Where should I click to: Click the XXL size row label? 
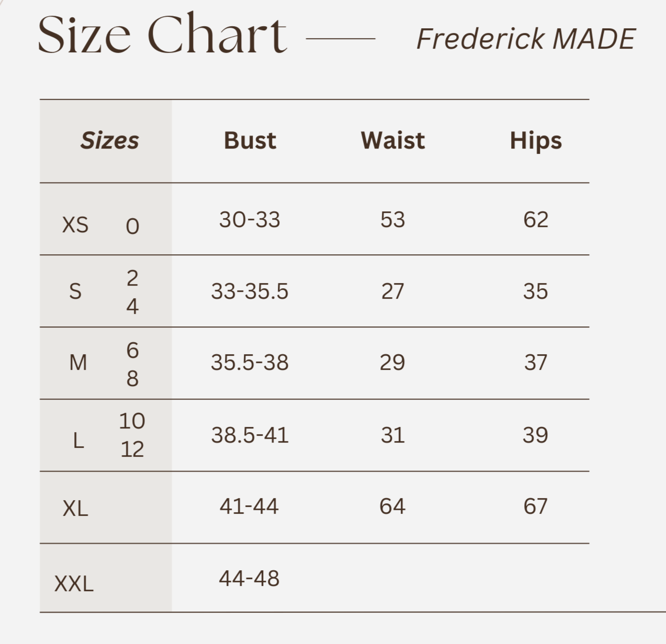74,583
